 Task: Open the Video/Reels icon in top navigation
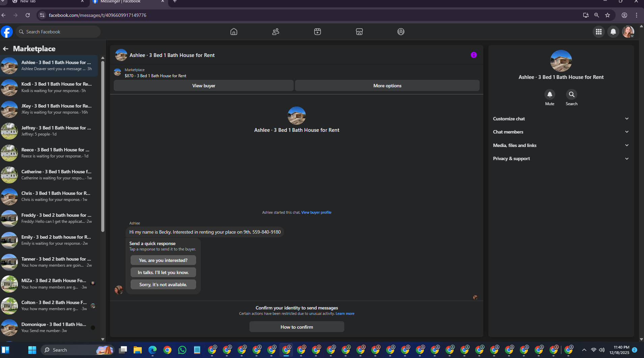coord(317,32)
